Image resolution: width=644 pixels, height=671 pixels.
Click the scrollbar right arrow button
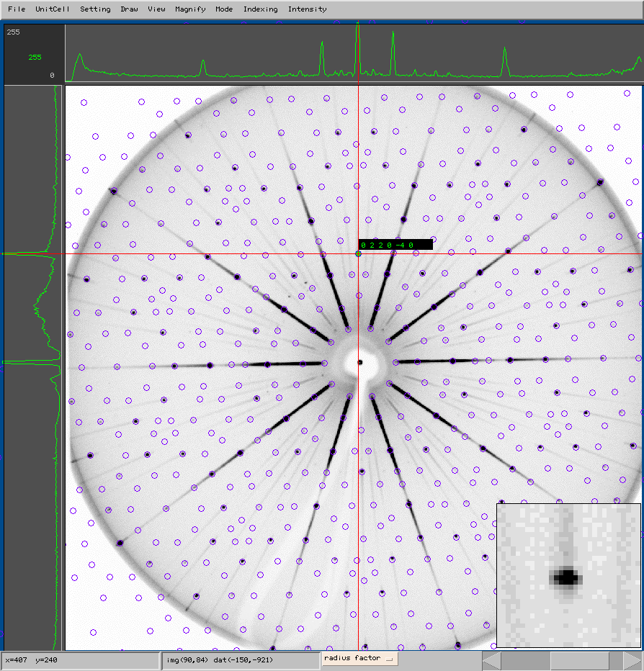(632, 660)
